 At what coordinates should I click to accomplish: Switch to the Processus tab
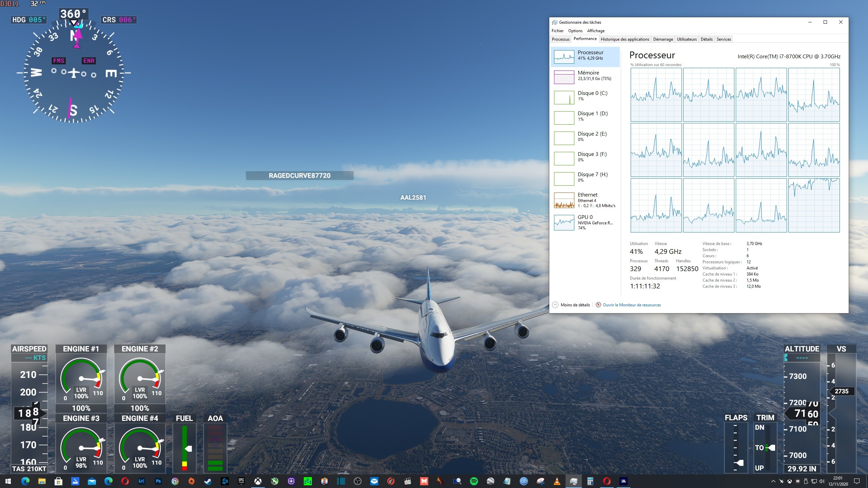pos(560,39)
